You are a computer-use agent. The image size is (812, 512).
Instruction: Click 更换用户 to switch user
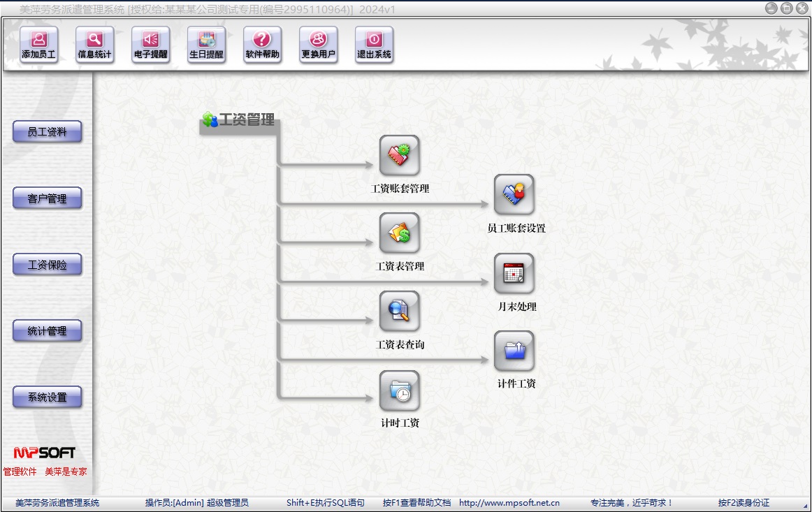click(x=318, y=45)
